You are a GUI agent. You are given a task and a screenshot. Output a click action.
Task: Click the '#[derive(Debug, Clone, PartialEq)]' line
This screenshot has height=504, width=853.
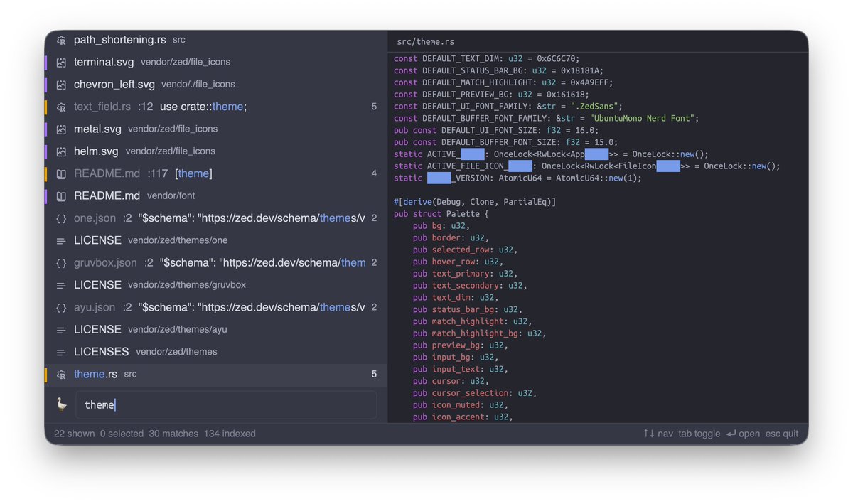point(475,202)
